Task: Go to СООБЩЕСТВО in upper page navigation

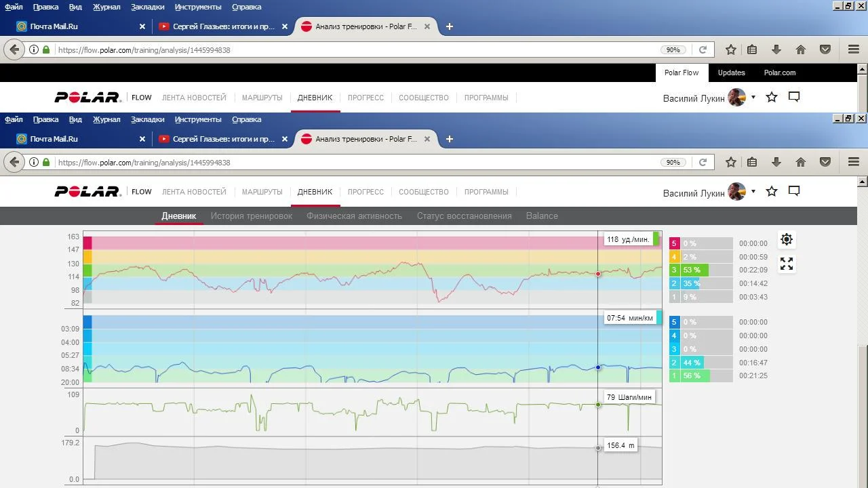Action: pyautogui.click(x=424, y=98)
